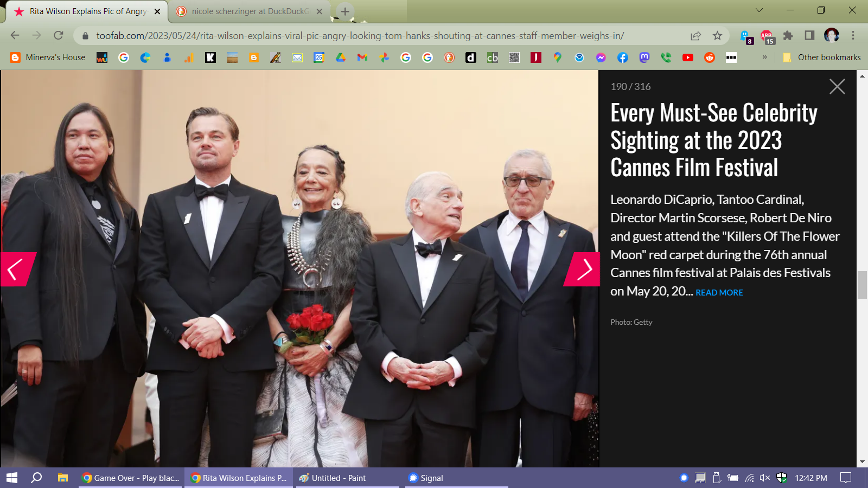This screenshot has height=488, width=868.
Task: Click the scrollbar down arrow
Action: [x=862, y=462]
